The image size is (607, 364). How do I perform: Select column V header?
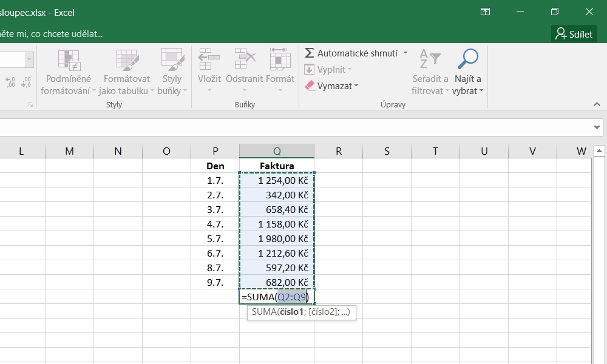tap(533, 151)
